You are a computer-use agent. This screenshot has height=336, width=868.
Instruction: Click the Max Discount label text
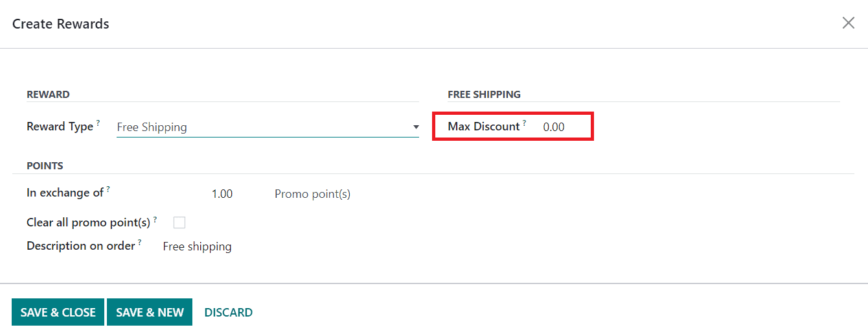click(x=483, y=126)
